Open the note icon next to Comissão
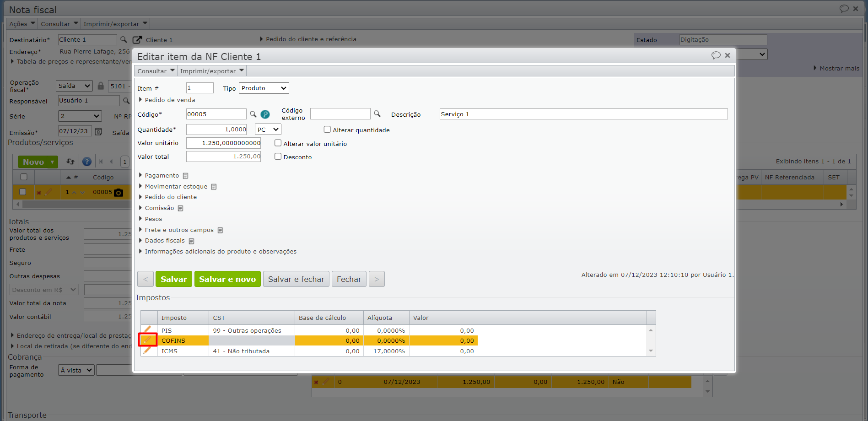868x421 pixels. 180,208
